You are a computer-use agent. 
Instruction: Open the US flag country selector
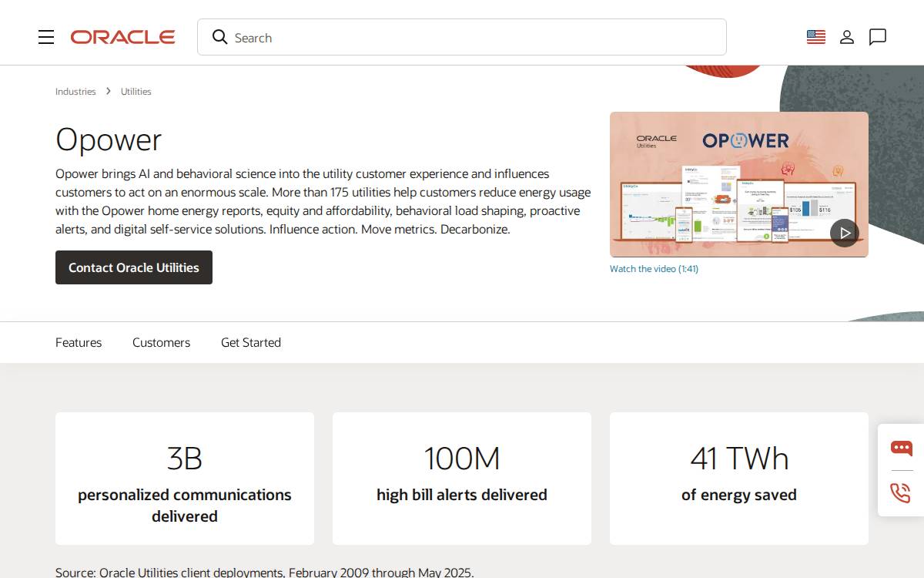pyautogui.click(x=816, y=37)
